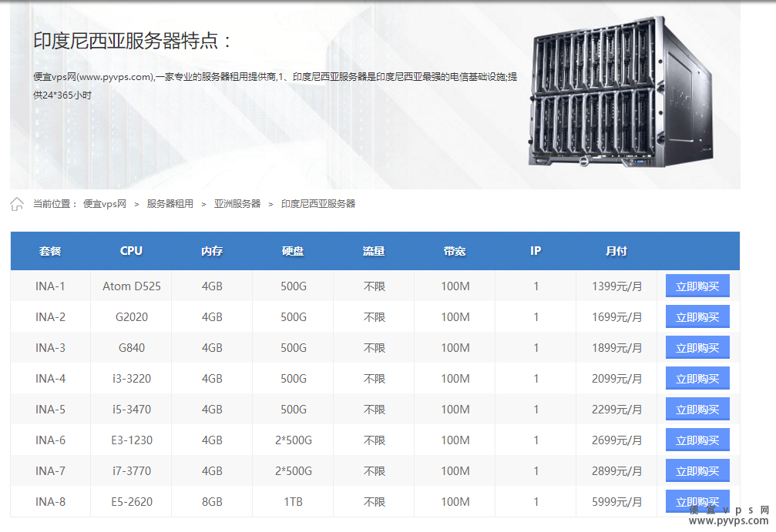The width and height of the screenshot is (776, 532).
Task: Click the 带宽 column header
Action: (x=455, y=251)
